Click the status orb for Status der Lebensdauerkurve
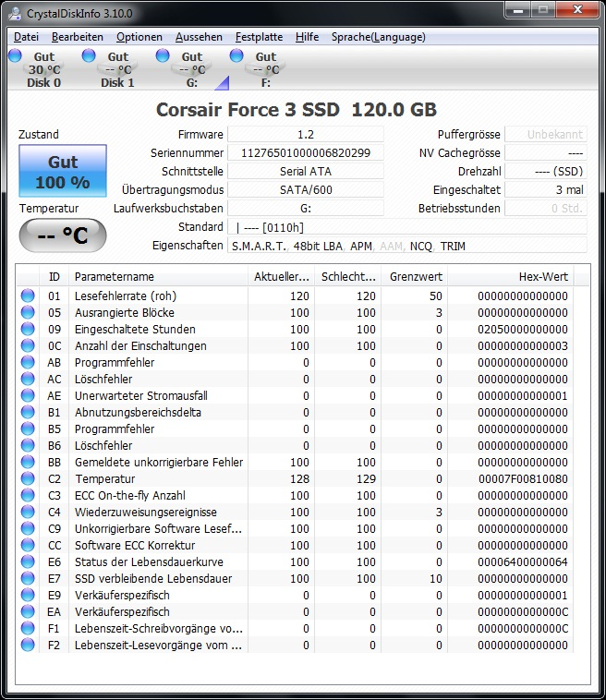 pos(28,561)
